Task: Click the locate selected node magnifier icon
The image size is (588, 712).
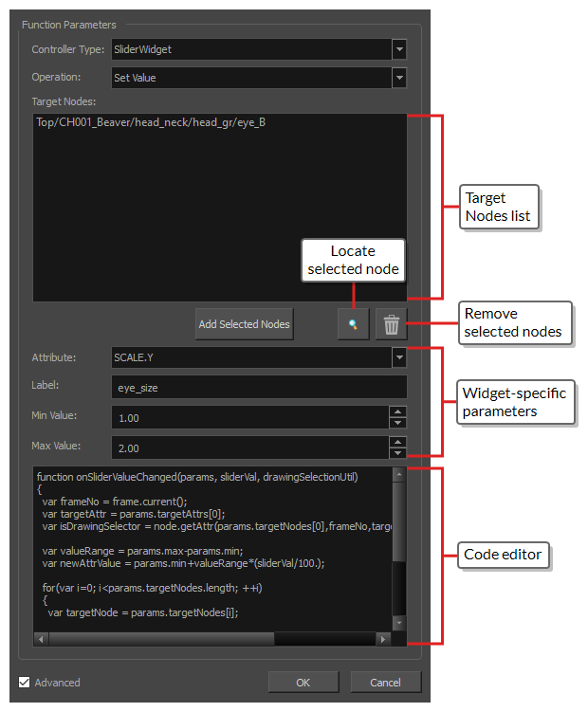Action: click(352, 324)
